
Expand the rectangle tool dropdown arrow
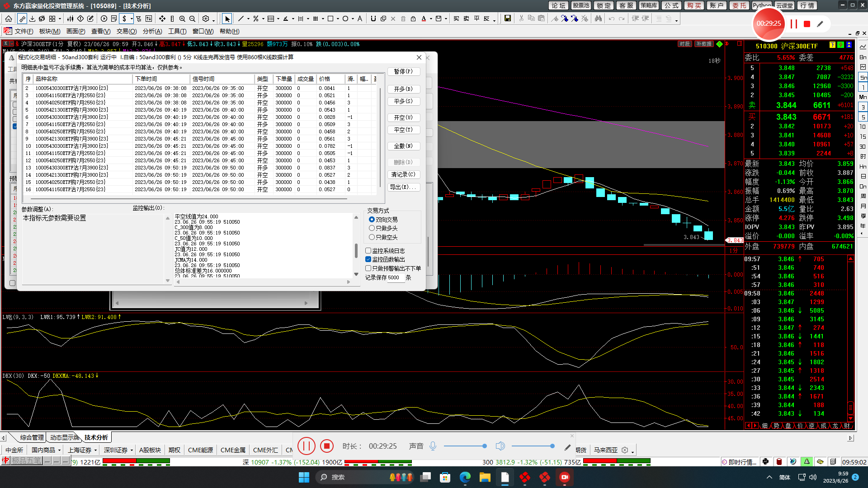pyautogui.click(x=337, y=19)
